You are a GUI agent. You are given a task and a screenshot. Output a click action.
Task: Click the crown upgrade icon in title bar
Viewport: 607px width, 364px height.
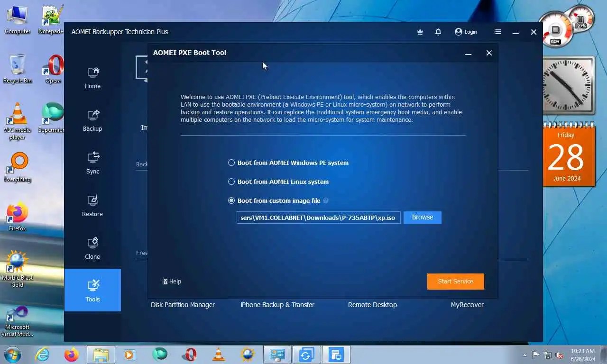pos(420,32)
